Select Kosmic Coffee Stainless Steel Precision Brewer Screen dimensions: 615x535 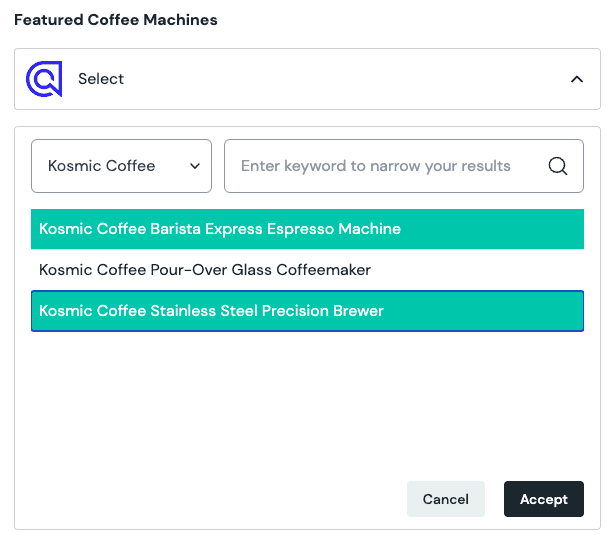point(308,311)
